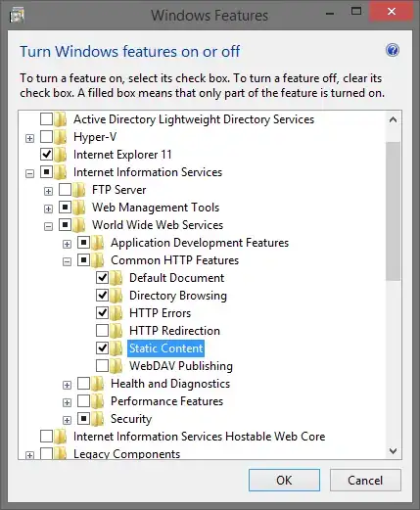Tick the WebDAV Publishing checkbox
Viewport: 420px width, 510px height.
coord(102,366)
